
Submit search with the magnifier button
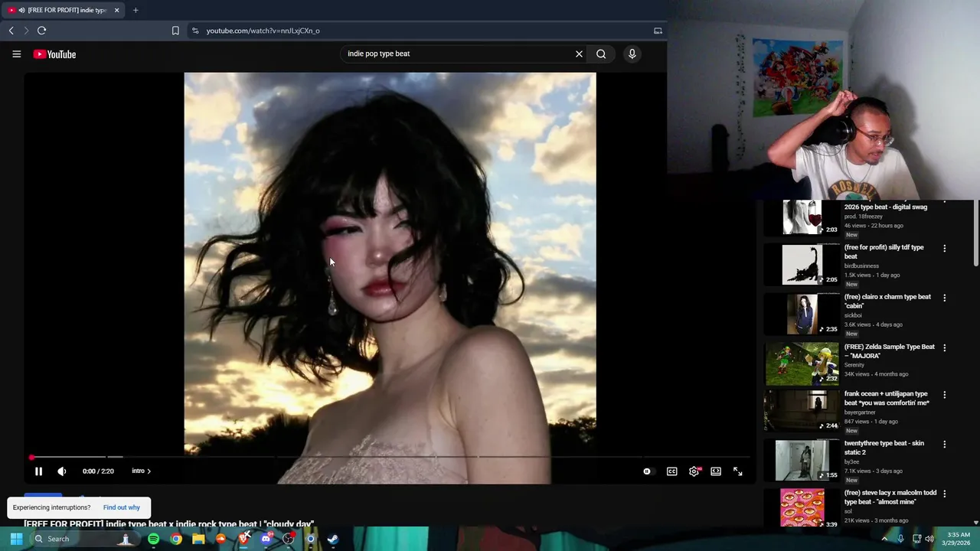(601, 54)
